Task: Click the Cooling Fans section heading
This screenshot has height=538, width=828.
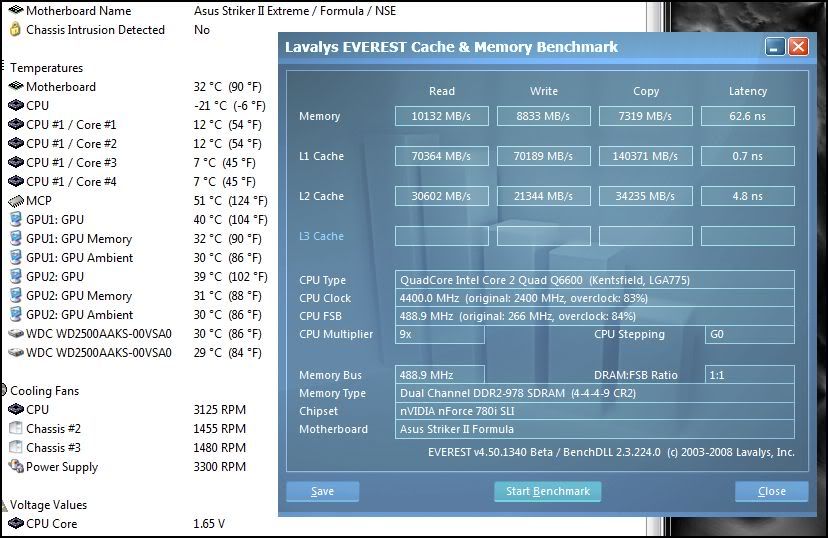Action: tap(44, 391)
